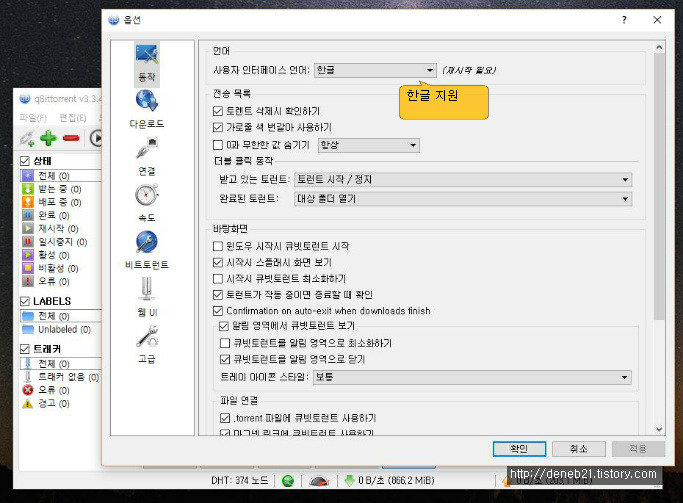This screenshot has height=503, width=683.
Task: Click the green download speed arrow in status bar
Action: point(349,480)
